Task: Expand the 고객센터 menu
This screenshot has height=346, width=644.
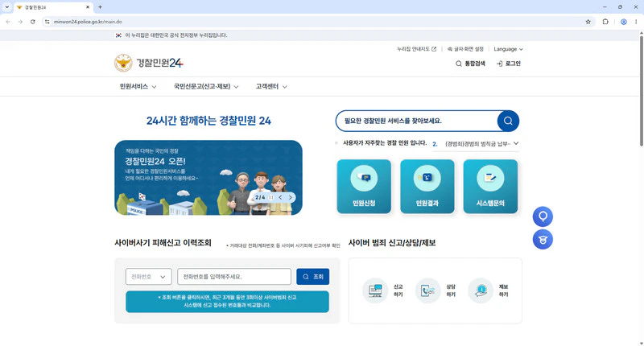Action: pos(271,87)
